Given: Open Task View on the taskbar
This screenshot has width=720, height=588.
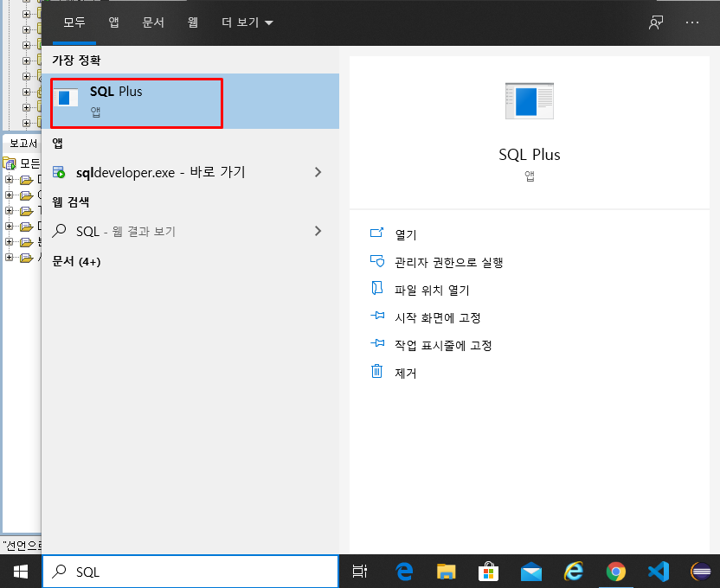Looking at the screenshot, I should pyautogui.click(x=359, y=572).
